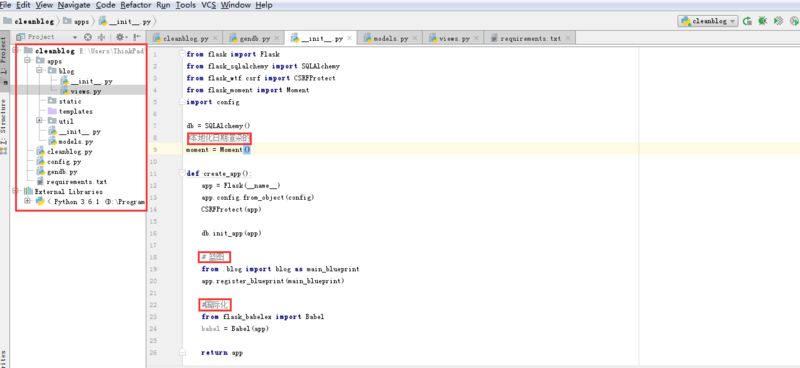Close the models.py editor tab
Viewport: 800px width, 368px height.
pos(415,38)
